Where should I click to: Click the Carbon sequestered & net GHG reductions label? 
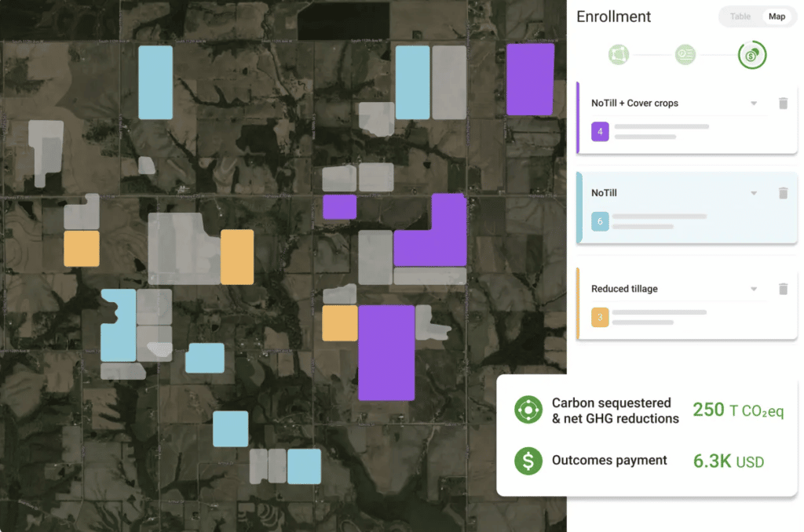[x=616, y=410]
